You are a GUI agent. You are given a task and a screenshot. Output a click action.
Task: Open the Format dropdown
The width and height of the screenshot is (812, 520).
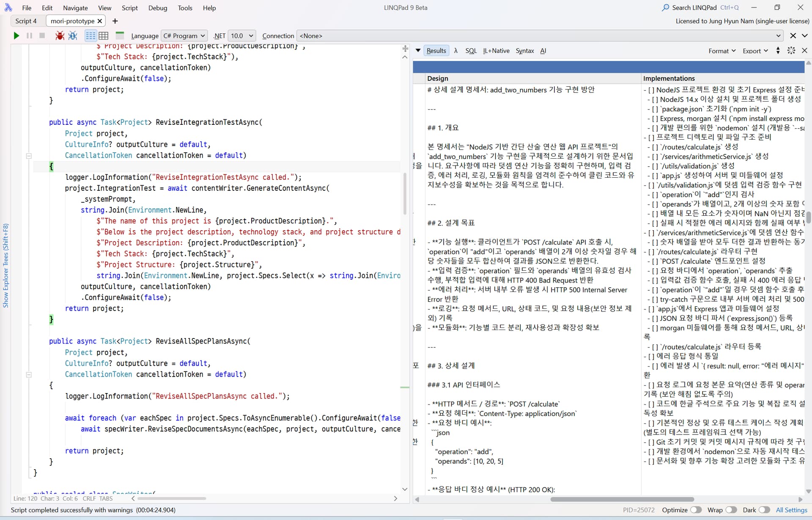point(722,51)
